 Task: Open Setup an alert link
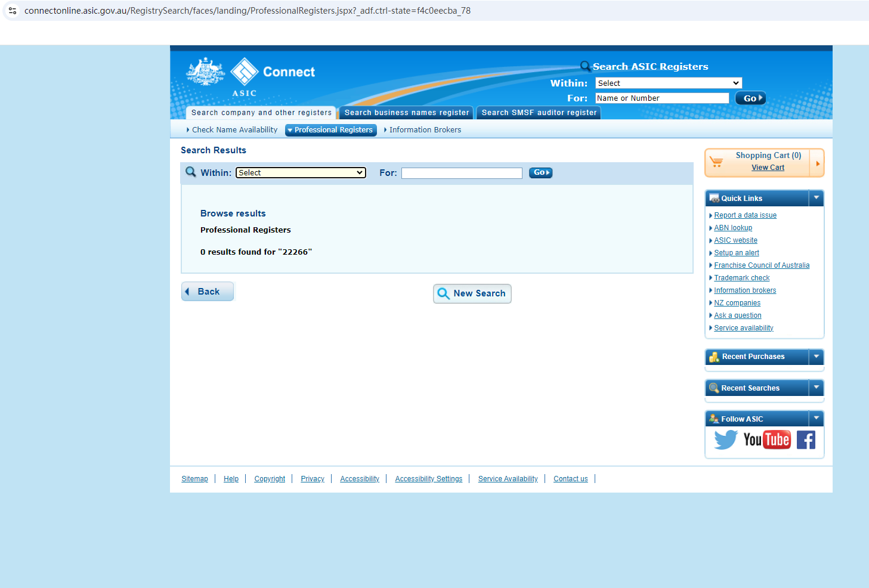737,253
